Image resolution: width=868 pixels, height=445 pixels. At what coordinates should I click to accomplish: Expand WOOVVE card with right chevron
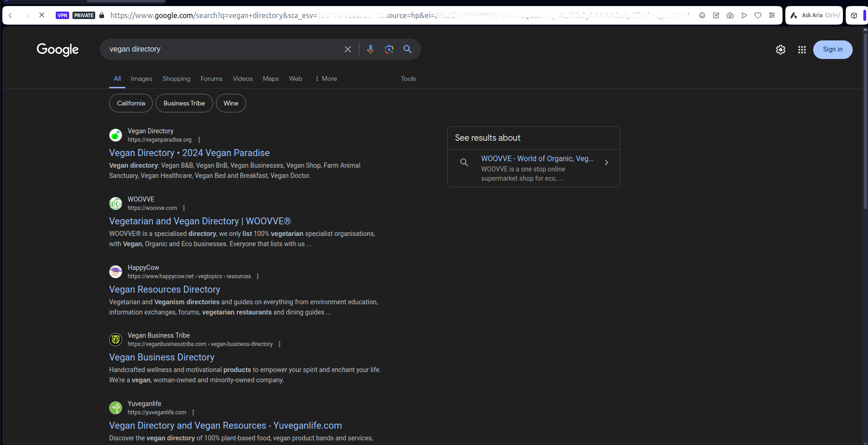pyautogui.click(x=607, y=163)
